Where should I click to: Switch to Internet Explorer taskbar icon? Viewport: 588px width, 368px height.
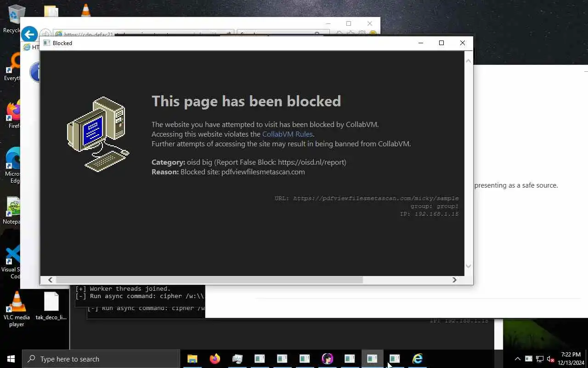[417, 359]
